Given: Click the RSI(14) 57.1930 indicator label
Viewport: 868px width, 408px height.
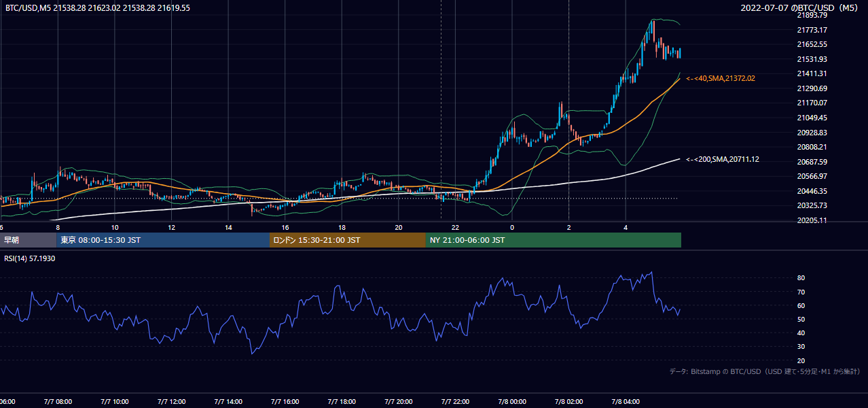Looking at the screenshot, I should tap(30, 258).
